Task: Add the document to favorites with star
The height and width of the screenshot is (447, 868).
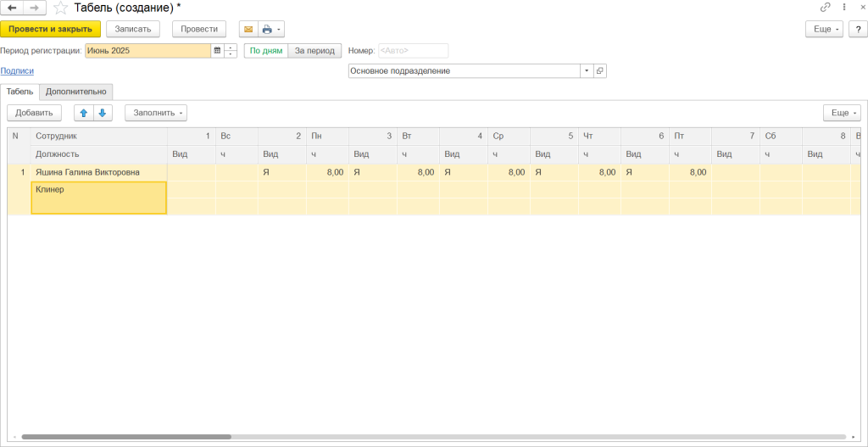Action: click(x=60, y=8)
